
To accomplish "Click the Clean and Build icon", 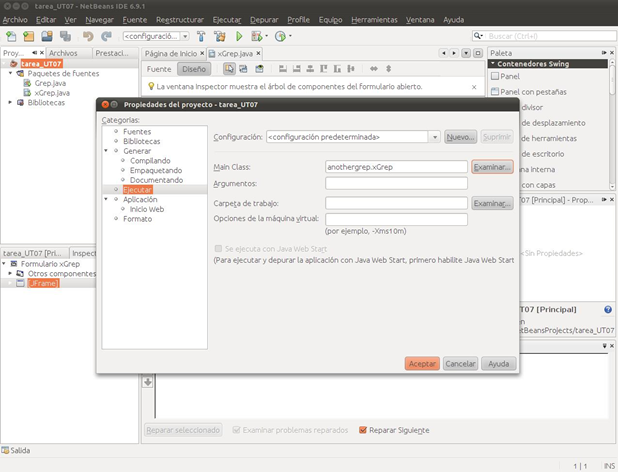I will pyautogui.click(x=220, y=36).
